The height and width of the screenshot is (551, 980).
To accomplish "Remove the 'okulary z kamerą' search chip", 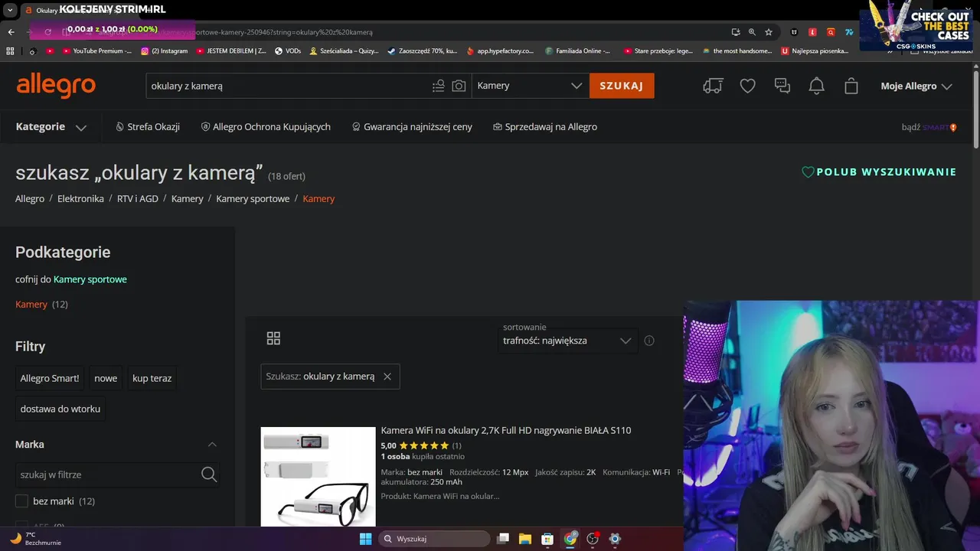I will [x=387, y=377].
